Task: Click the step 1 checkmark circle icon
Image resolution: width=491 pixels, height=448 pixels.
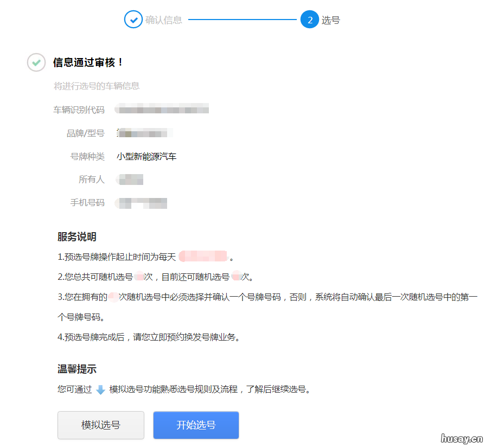Action: (x=133, y=19)
